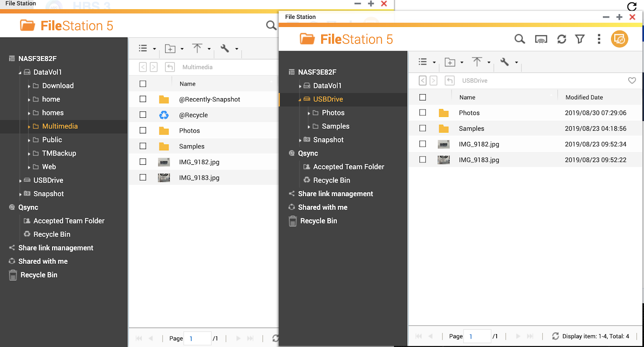Screen dimensions: 644x347
Task: Go back with left arrow in Multimedia path bar
Action: coord(143,67)
